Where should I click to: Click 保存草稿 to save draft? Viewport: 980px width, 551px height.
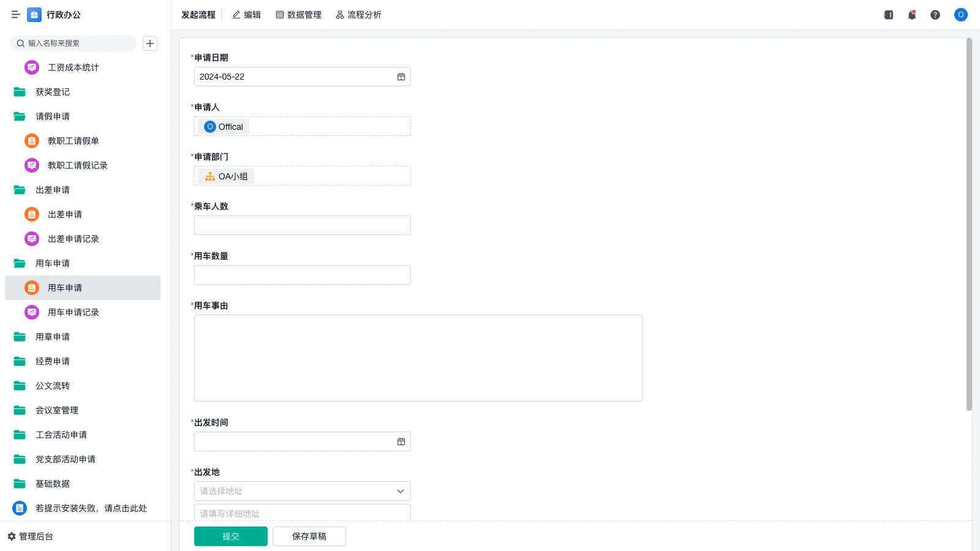(309, 536)
